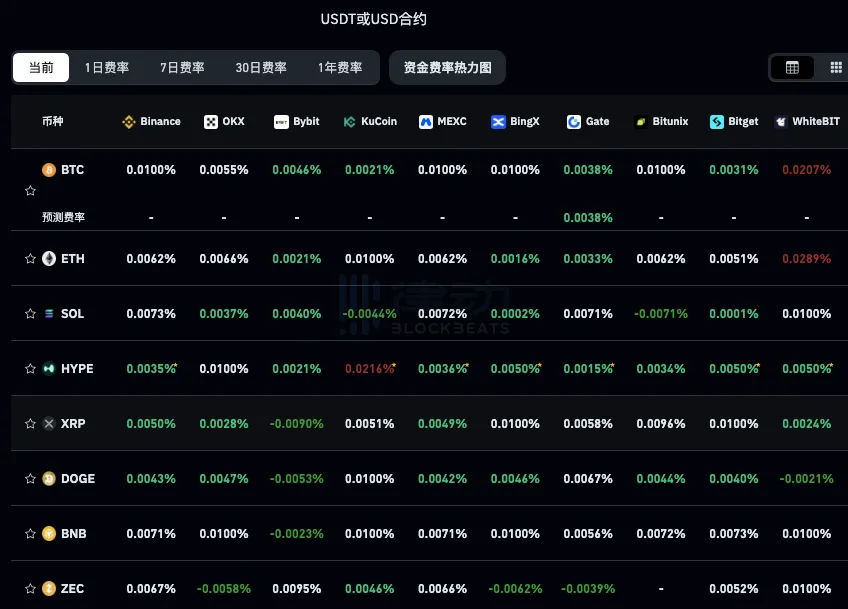Open the ETH coin name link

(72, 259)
